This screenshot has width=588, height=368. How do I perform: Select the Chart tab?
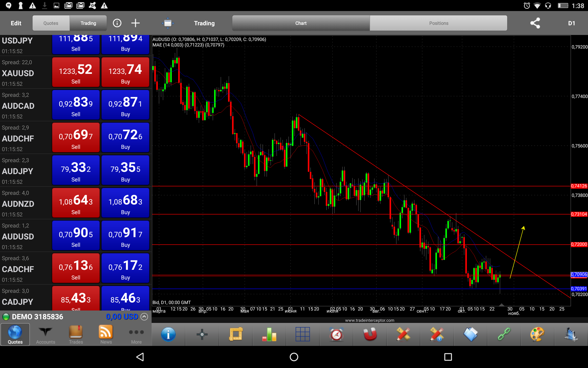click(301, 23)
